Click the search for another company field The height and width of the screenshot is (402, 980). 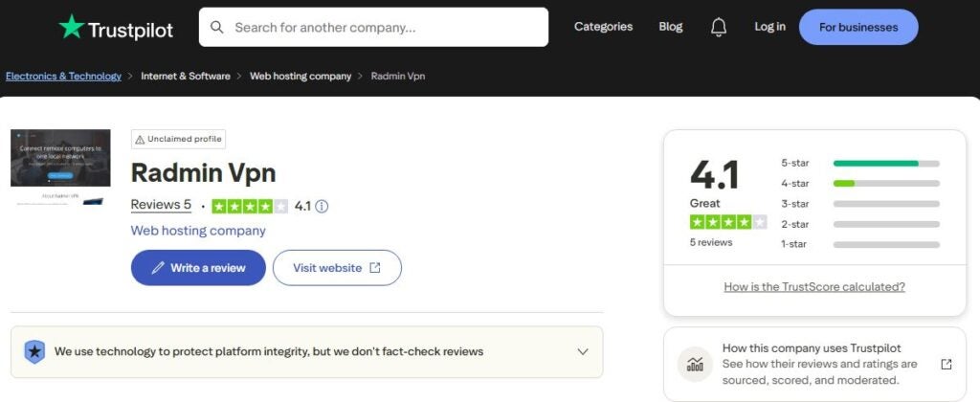tap(383, 27)
